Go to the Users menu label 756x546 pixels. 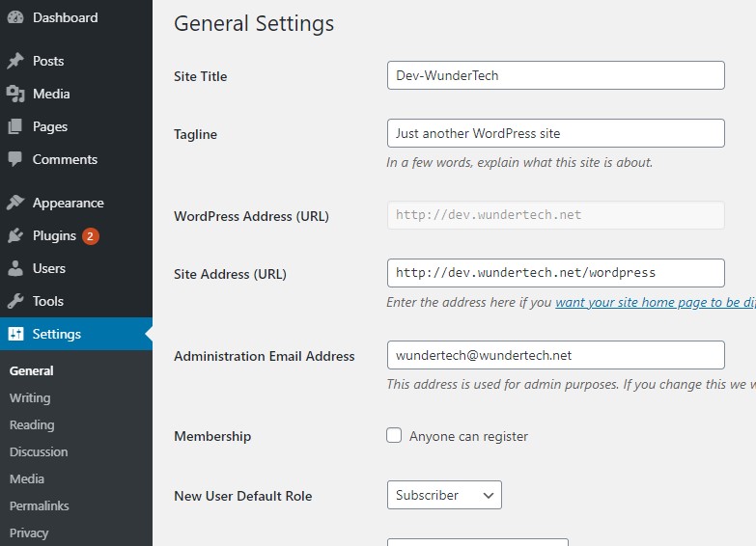click(x=49, y=268)
